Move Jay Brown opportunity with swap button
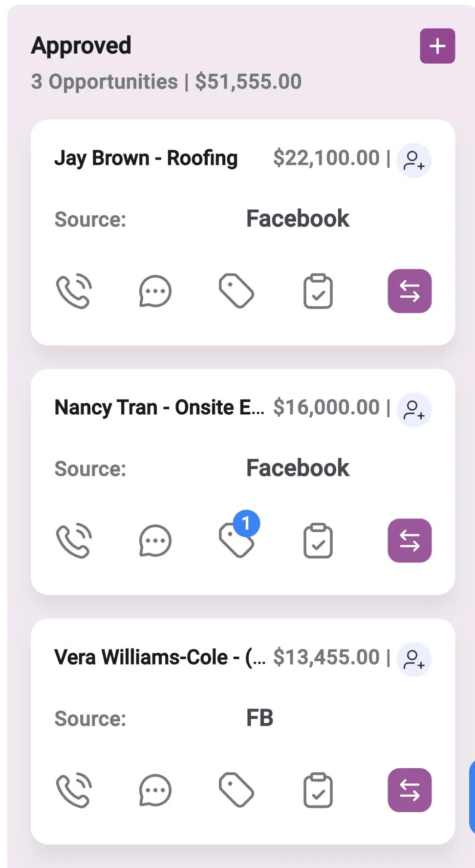The width and height of the screenshot is (475, 868). coord(410,291)
